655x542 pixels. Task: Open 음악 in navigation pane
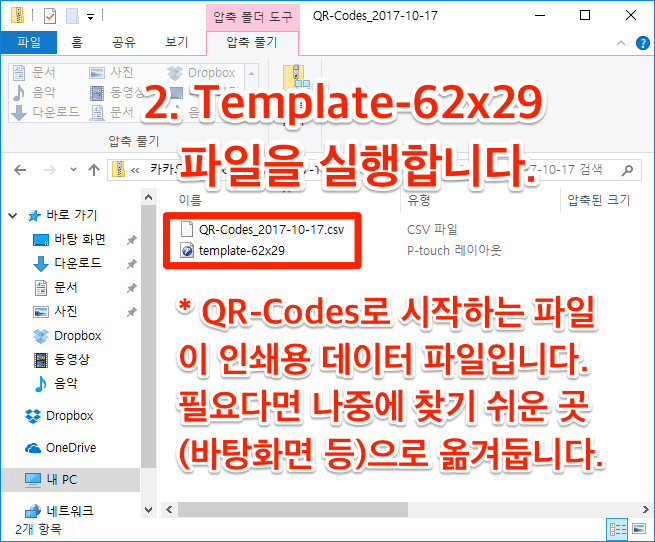point(66,383)
